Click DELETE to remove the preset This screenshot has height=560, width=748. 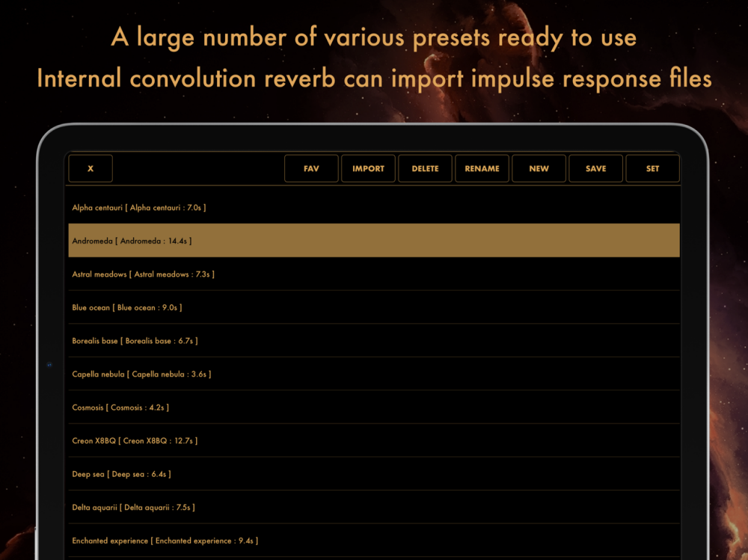click(x=425, y=168)
